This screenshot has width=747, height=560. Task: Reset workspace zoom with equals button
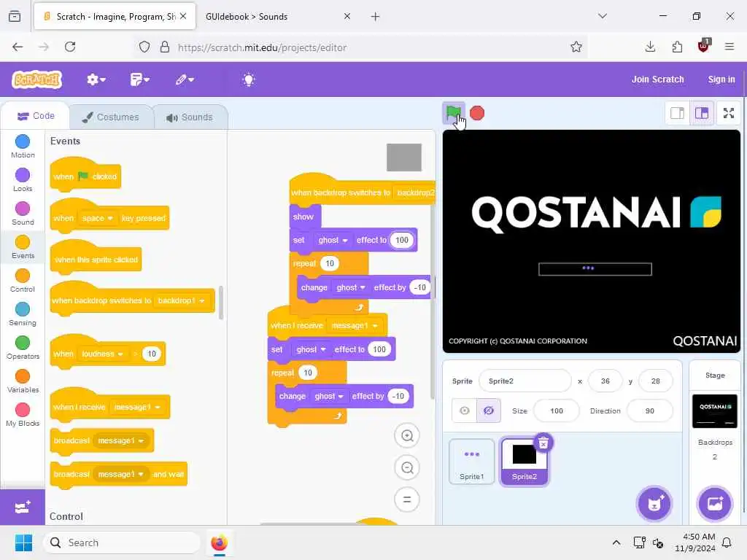coord(407,499)
